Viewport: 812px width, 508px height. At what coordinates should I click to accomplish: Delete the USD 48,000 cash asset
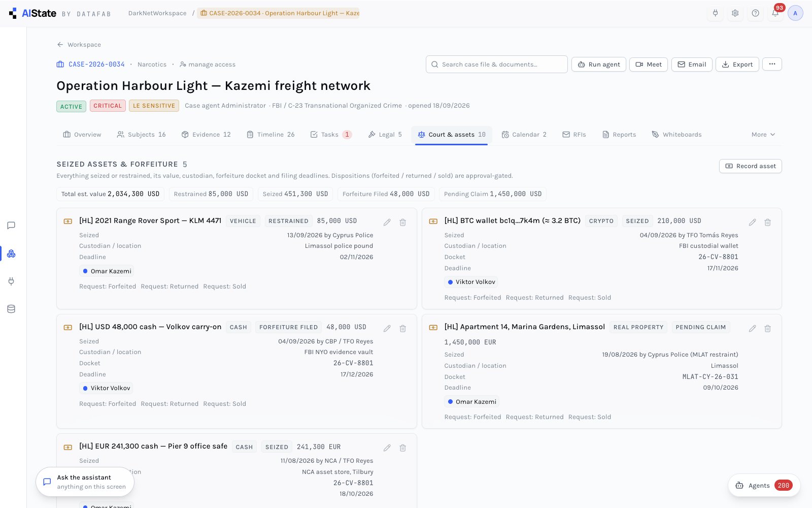(x=402, y=328)
